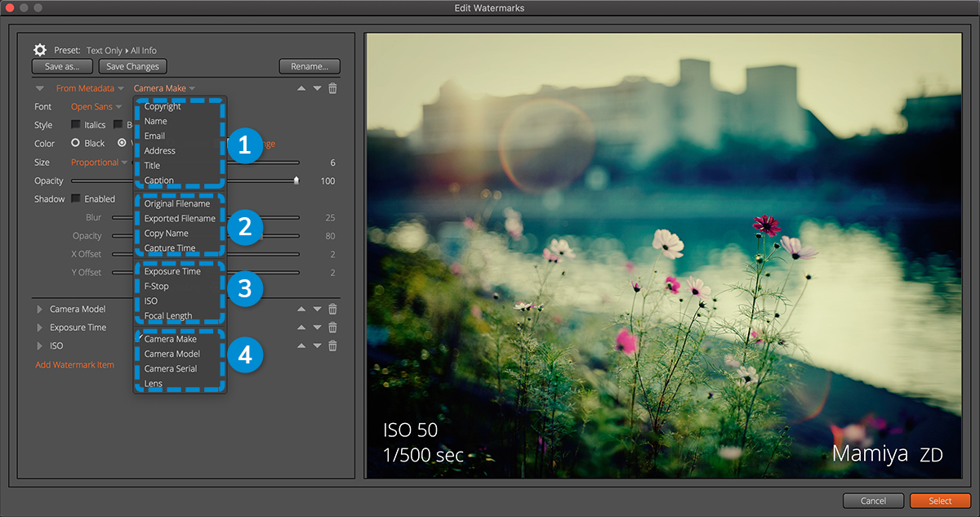Move Camera Model item up
Viewport: 980px width, 517px height.
pyautogui.click(x=301, y=309)
